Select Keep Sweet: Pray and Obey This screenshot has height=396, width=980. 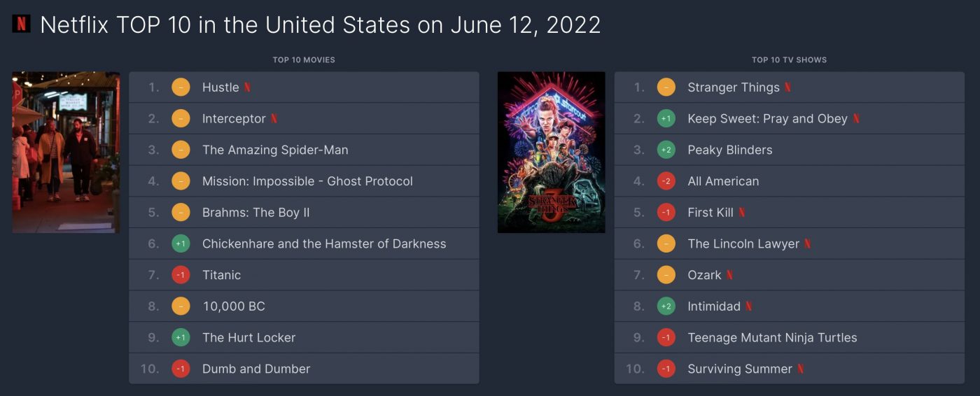point(767,119)
